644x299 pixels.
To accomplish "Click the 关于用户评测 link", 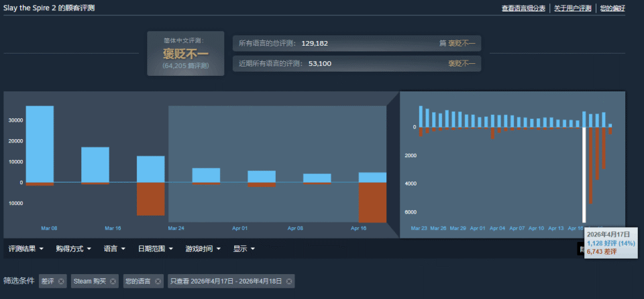I will point(572,8).
